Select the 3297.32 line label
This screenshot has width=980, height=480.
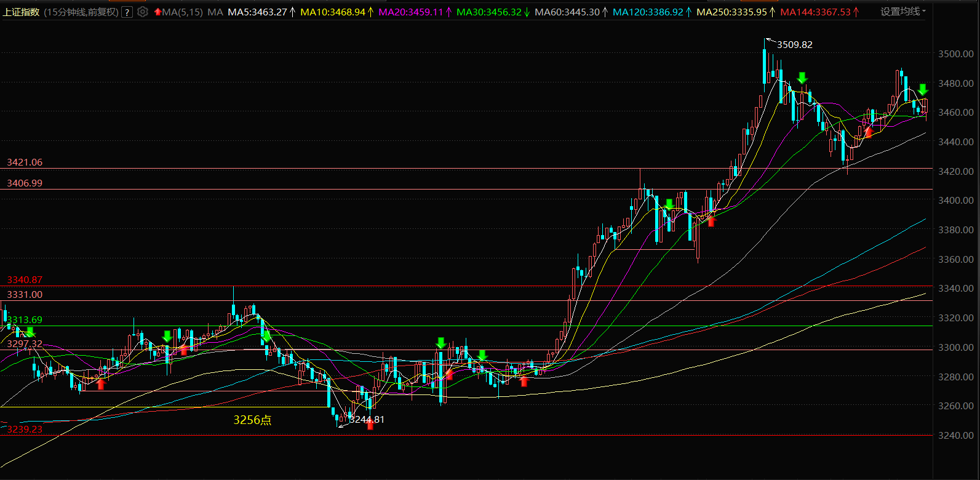(25, 344)
